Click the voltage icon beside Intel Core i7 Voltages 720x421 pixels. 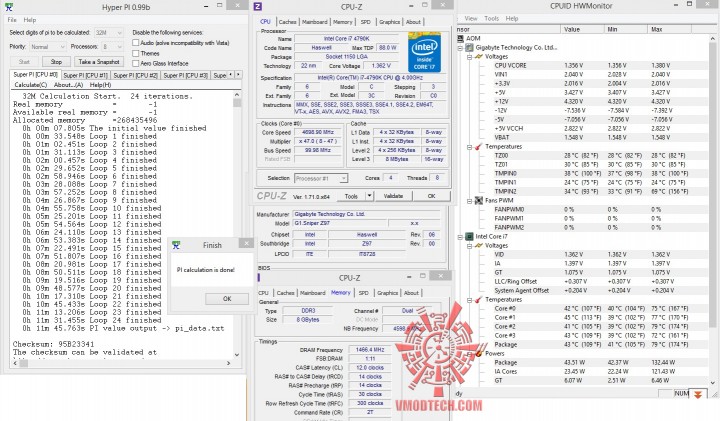tap(478, 246)
